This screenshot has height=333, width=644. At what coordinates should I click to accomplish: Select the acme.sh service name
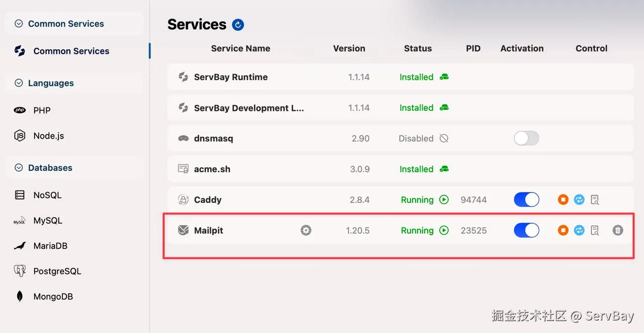point(212,169)
